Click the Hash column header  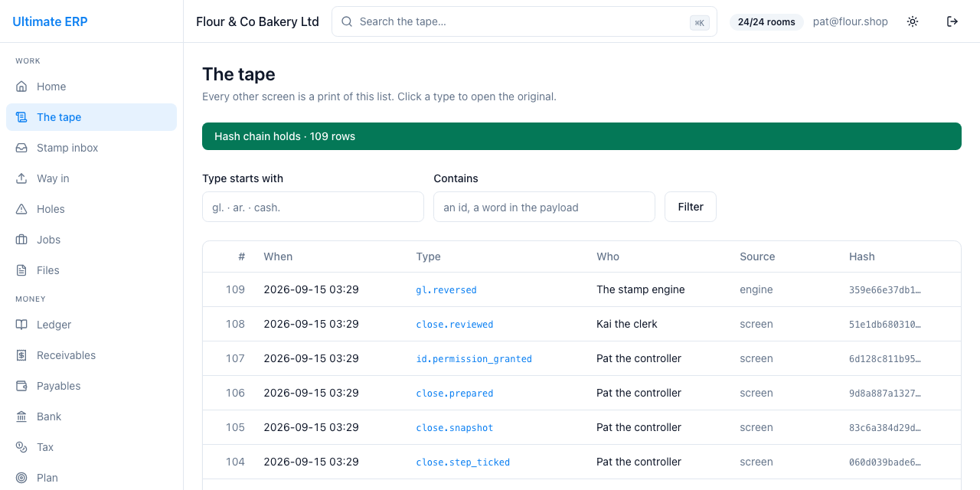pos(862,256)
